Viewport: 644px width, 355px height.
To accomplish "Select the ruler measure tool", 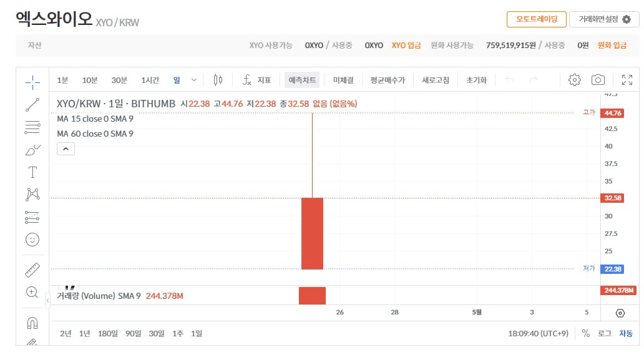I will click(32, 270).
